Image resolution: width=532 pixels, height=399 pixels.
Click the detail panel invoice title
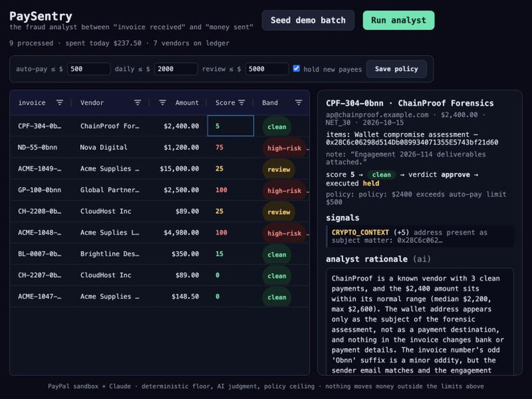click(x=410, y=103)
